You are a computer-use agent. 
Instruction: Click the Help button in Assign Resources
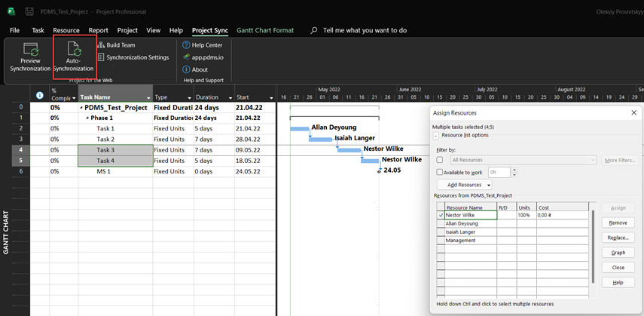coord(618,283)
